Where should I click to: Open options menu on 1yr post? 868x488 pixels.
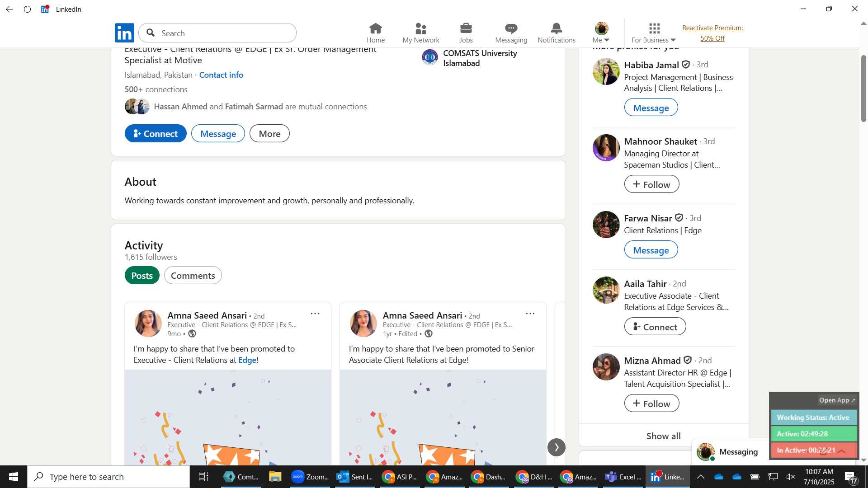pyautogui.click(x=530, y=314)
